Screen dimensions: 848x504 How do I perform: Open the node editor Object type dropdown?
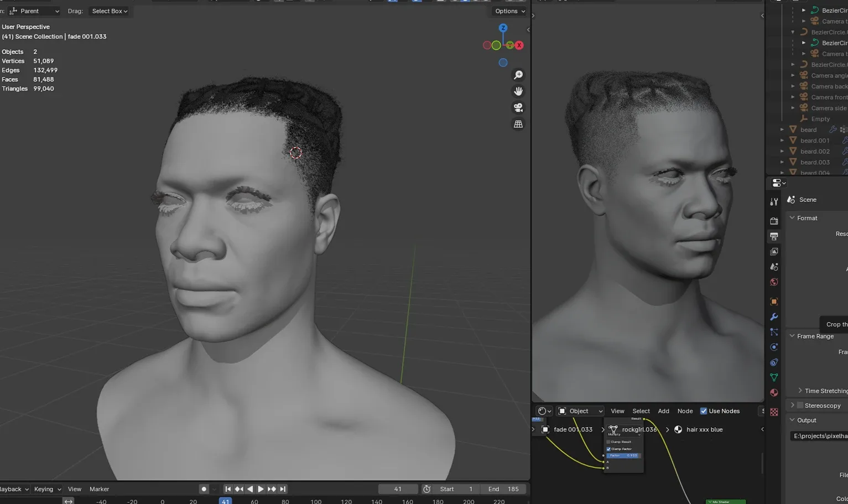pyautogui.click(x=580, y=411)
